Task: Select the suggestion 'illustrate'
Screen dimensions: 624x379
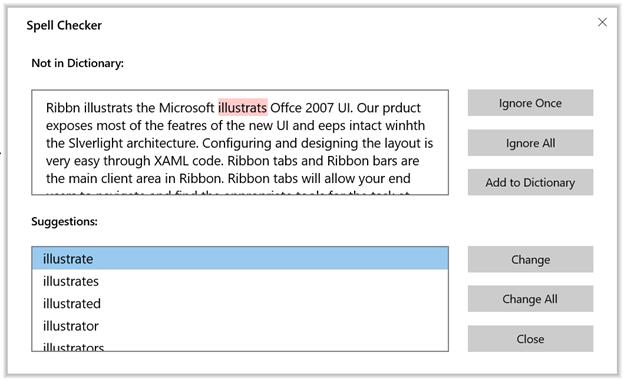Action: (x=240, y=259)
